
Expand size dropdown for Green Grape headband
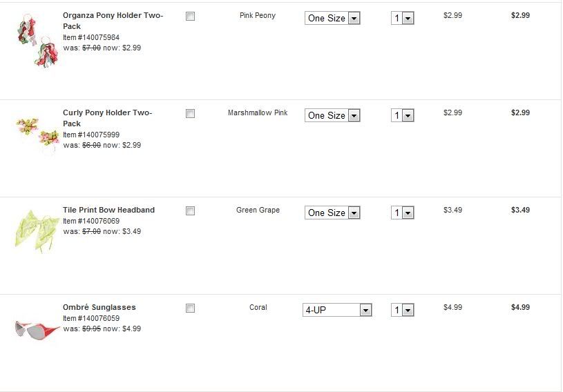coord(332,213)
